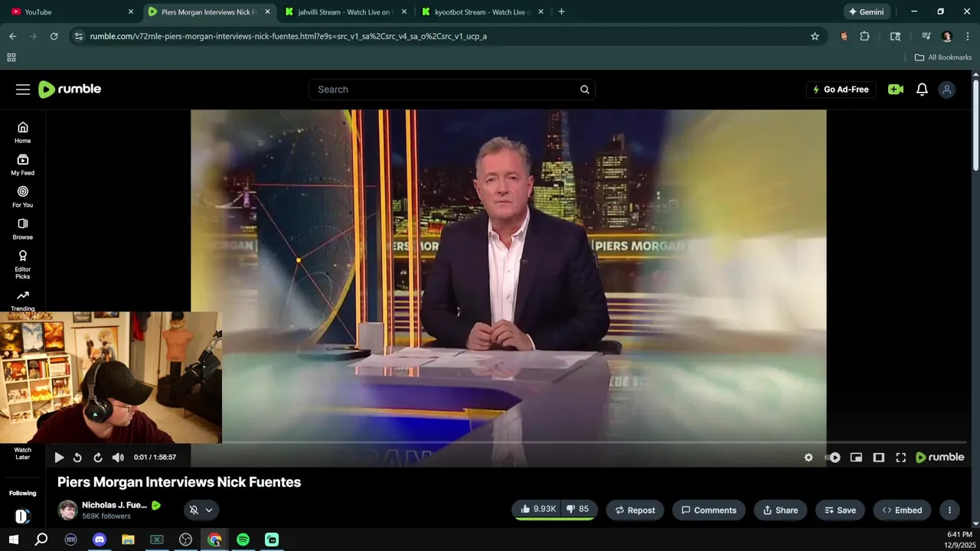Dislike the video (85)
The height and width of the screenshot is (551, 980).
(578, 510)
